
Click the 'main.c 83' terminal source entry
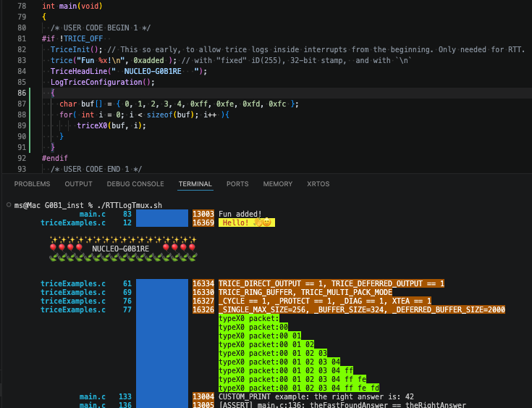[105, 214]
